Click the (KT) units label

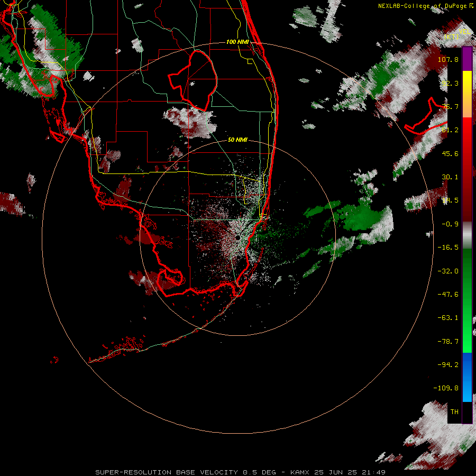452,36
